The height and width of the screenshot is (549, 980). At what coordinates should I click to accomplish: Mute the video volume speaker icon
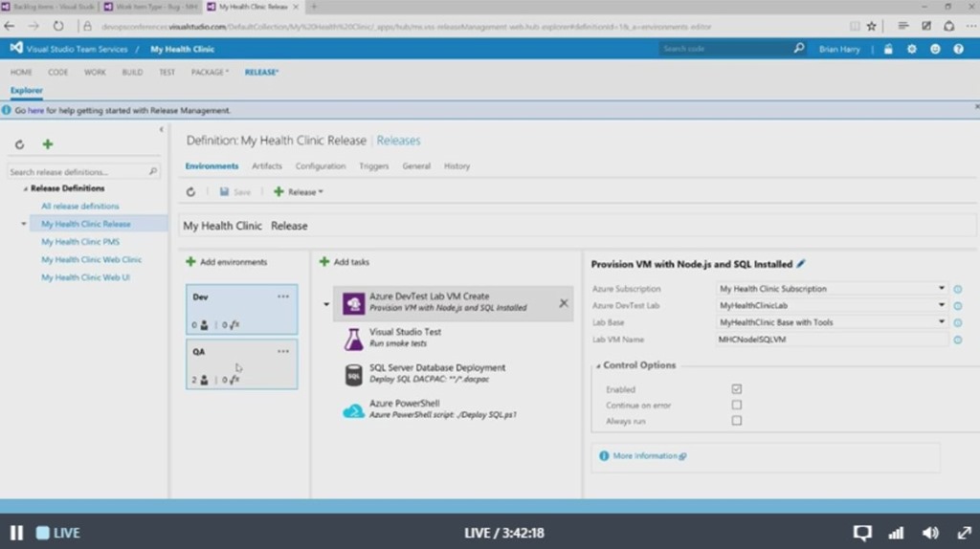[929, 533]
